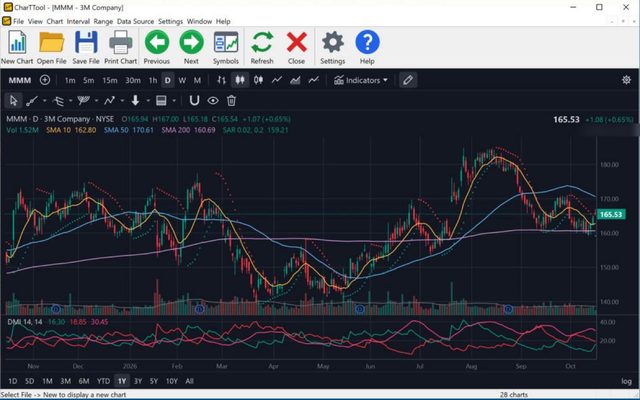Viewport: 640px width, 400px height.
Task: Select the area chart style
Action: 295,80
